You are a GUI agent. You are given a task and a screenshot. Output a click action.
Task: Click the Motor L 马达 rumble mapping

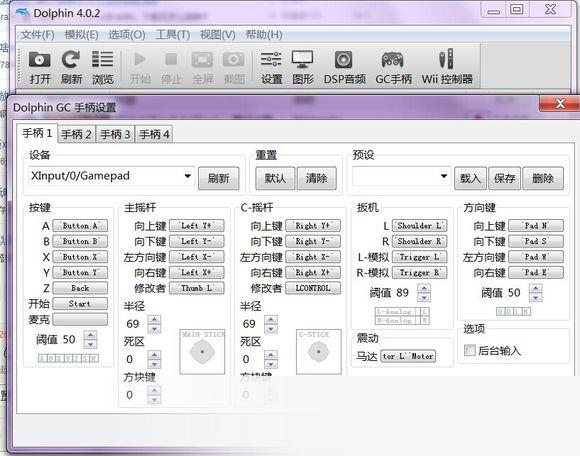pos(408,356)
